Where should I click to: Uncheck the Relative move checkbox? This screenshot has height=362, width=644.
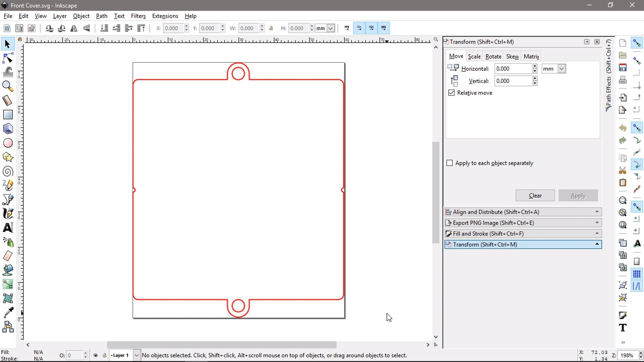[451, 93]
